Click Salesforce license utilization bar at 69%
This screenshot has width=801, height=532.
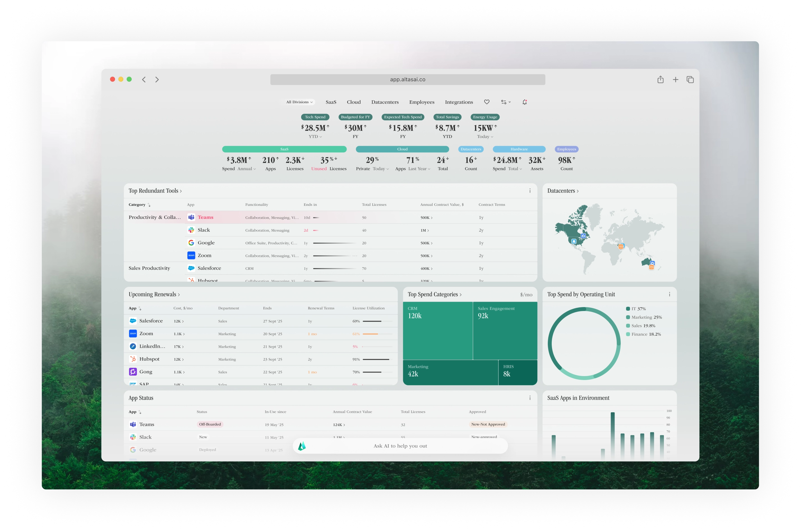(377, 321)
